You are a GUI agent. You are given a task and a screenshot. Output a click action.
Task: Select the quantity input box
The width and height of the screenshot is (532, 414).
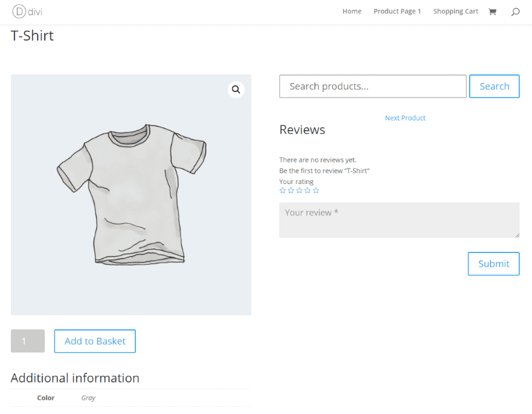[28, 341]
